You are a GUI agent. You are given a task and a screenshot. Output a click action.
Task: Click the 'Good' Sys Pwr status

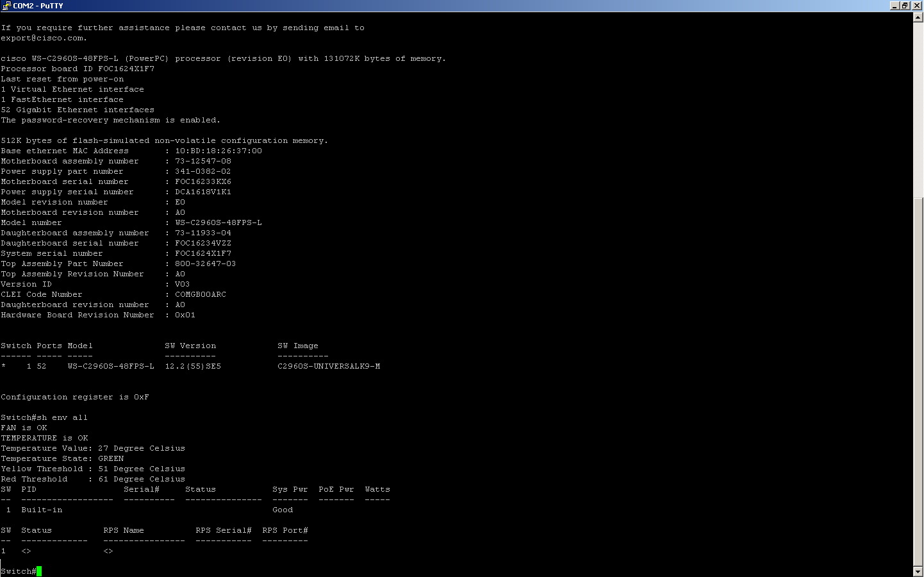[x=283, y=510]
